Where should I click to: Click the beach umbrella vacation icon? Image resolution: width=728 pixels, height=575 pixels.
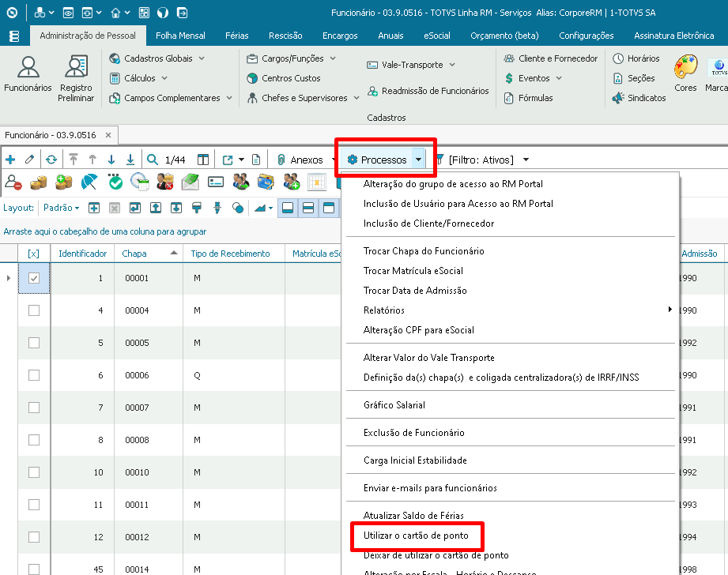click(89, 182)
